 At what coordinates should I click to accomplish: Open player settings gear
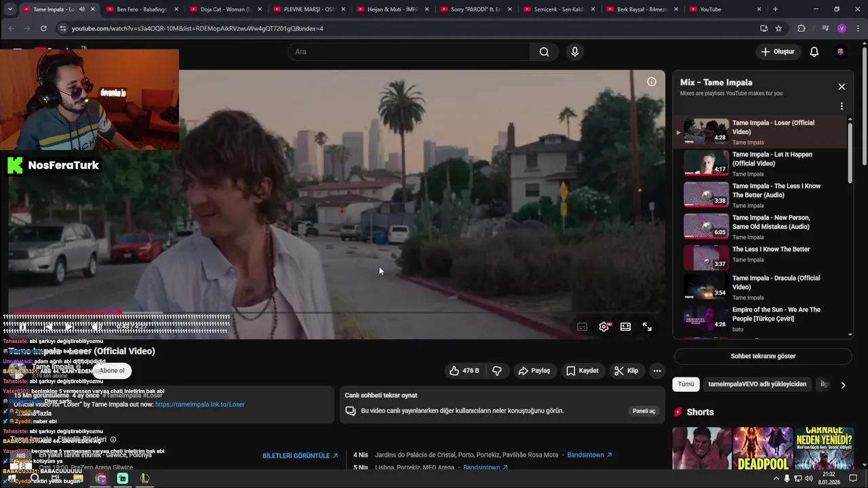(604, 327)
